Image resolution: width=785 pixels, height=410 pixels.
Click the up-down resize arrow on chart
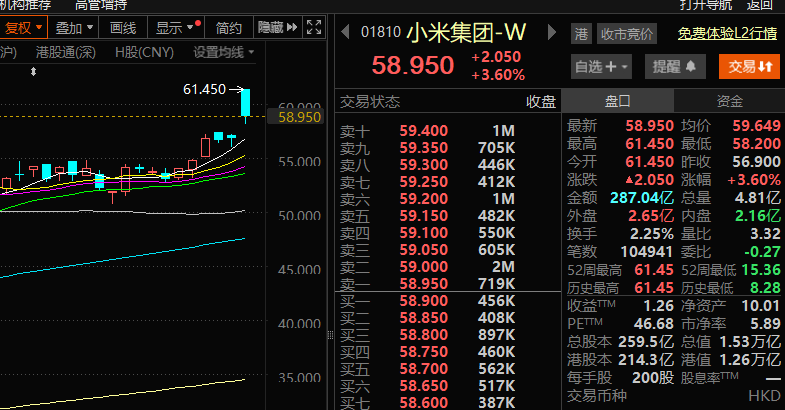tap(34, 72)
